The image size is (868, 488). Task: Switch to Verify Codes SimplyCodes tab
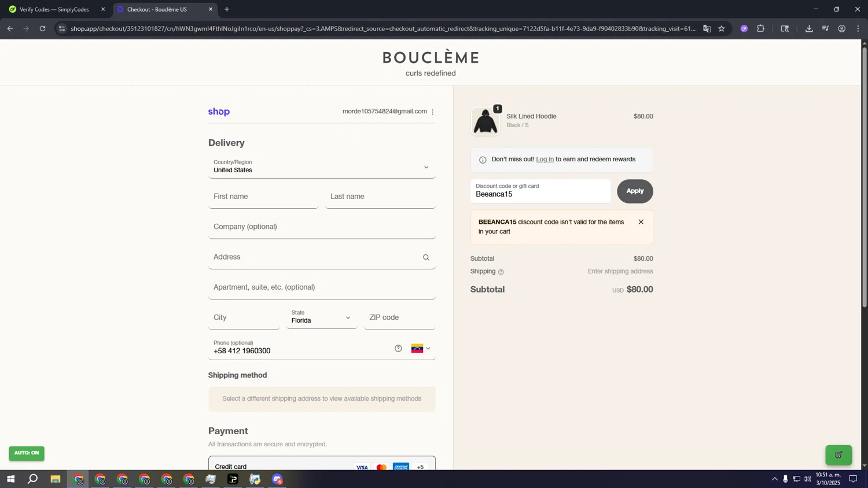55,9
